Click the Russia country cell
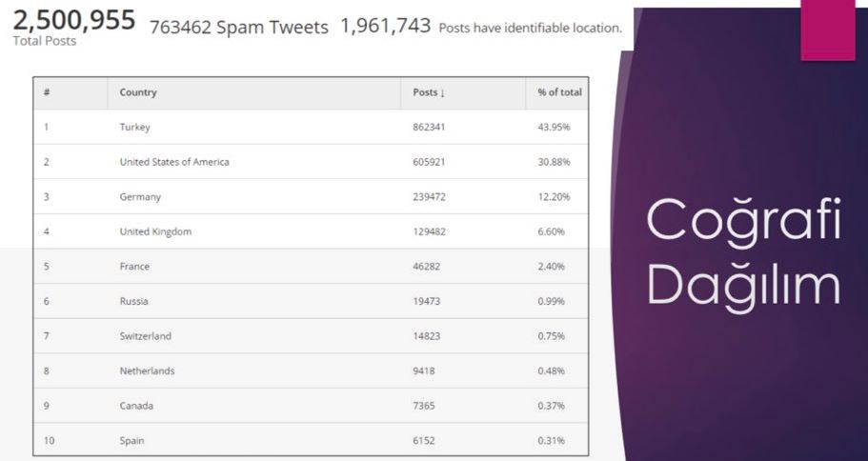Viewport: 868px width, 461px height. 134,301
